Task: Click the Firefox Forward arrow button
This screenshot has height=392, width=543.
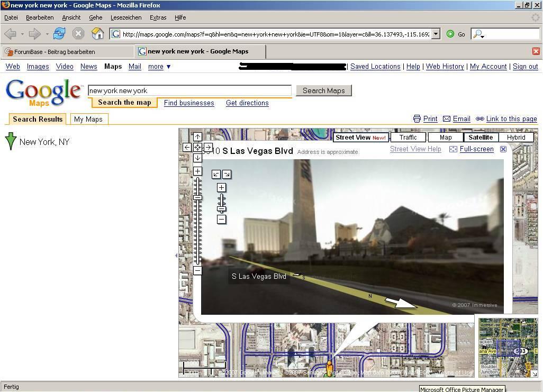Action: click(x=34, y=34)
